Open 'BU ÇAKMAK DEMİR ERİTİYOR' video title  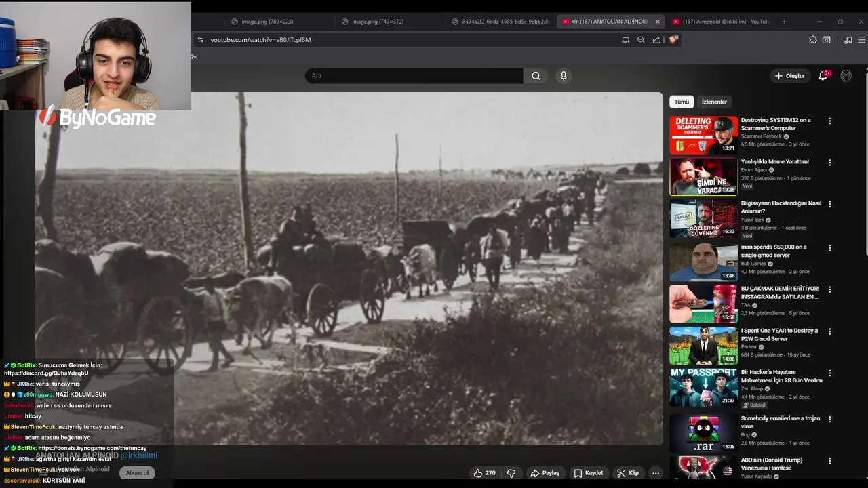click(780, 293)
